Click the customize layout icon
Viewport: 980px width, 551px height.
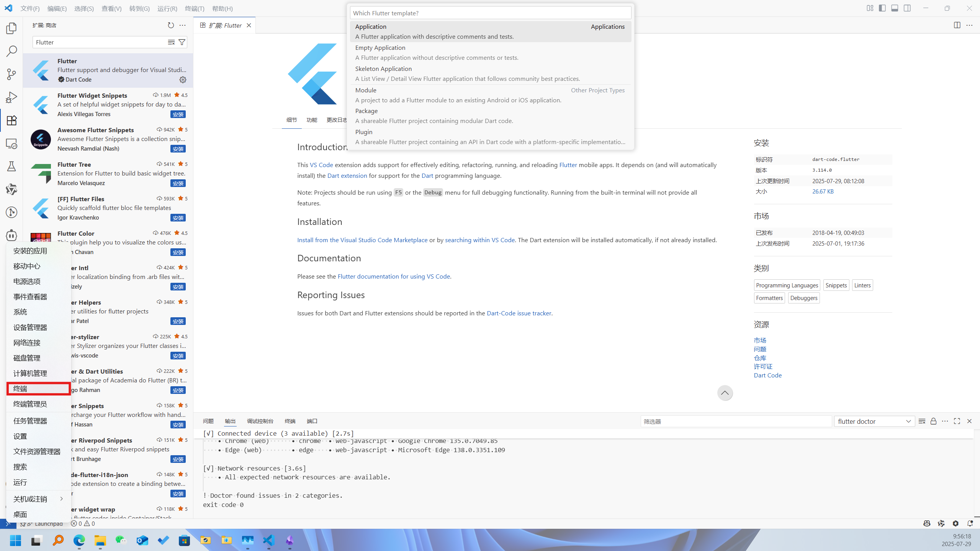pyautogui.click(x=870, y=8)
